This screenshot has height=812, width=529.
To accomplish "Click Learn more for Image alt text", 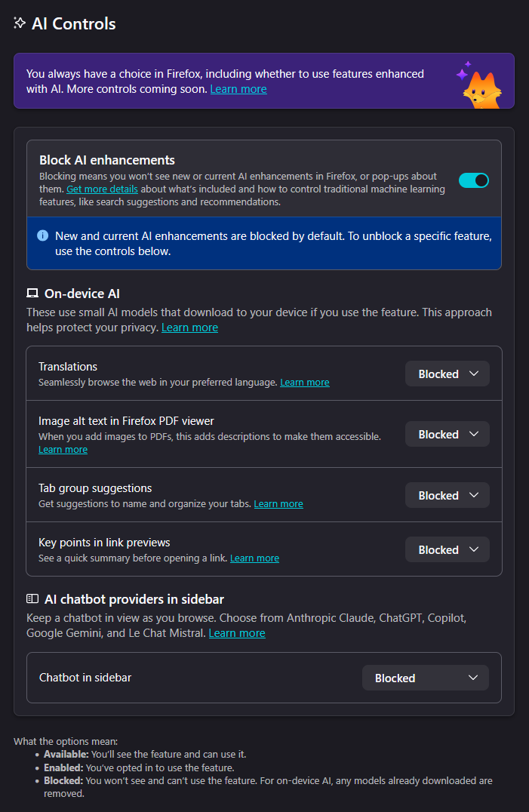I will click(63, 449).
